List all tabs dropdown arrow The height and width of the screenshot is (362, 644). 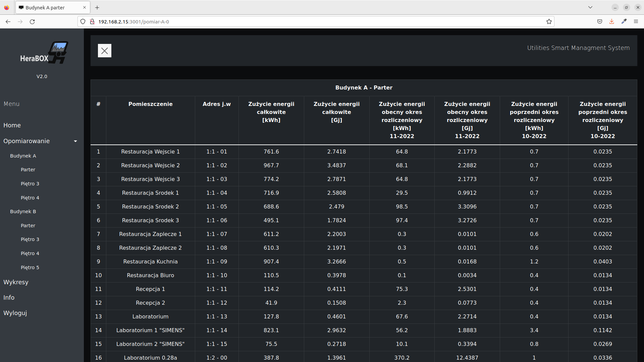pos(590,7)
